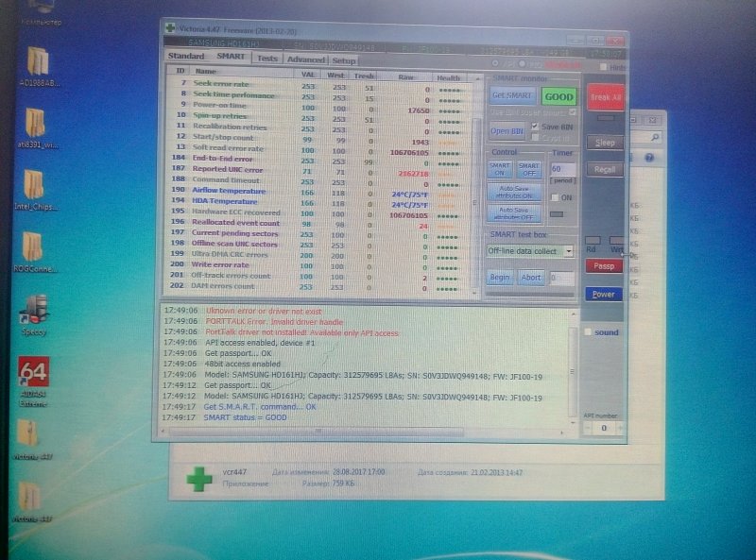The image size is (756, 560).
Task: Click the Sleep button
Action: pyautogui.click(x=605, y=143)
